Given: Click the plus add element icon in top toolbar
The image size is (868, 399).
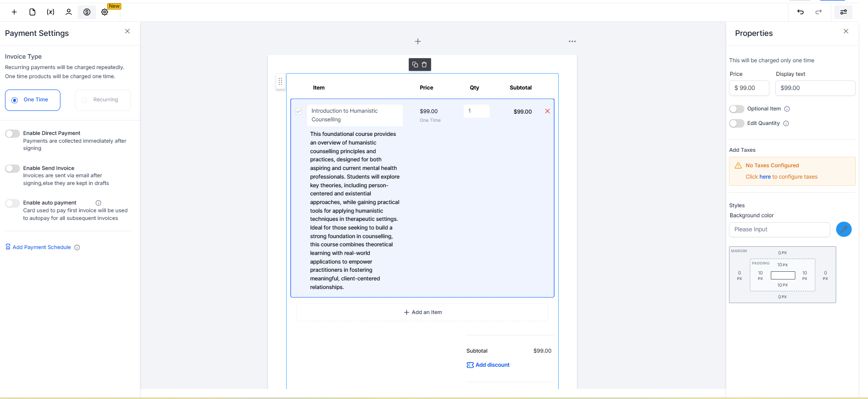Looking at the screenshot, I should (14, 12).
